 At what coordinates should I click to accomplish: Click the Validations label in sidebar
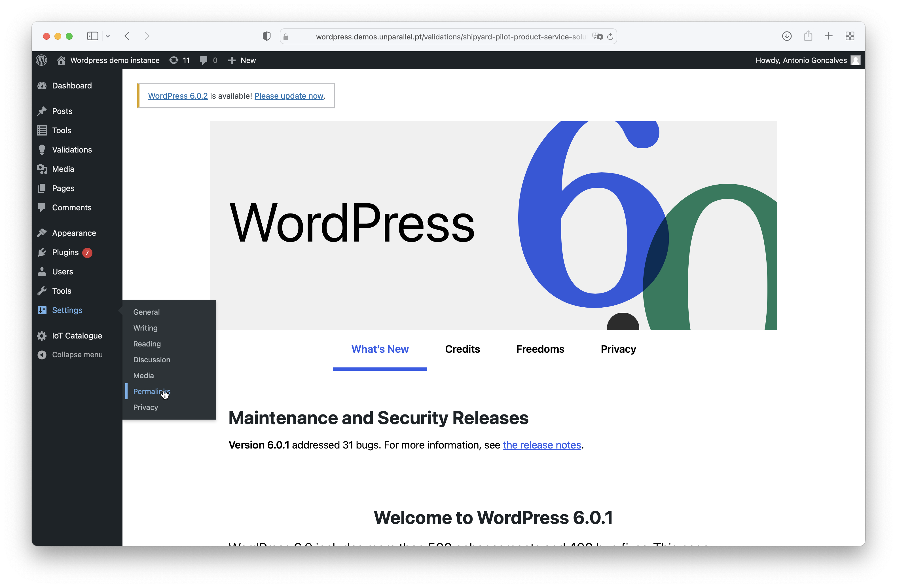pyautogui.click(x=72, y=150)
